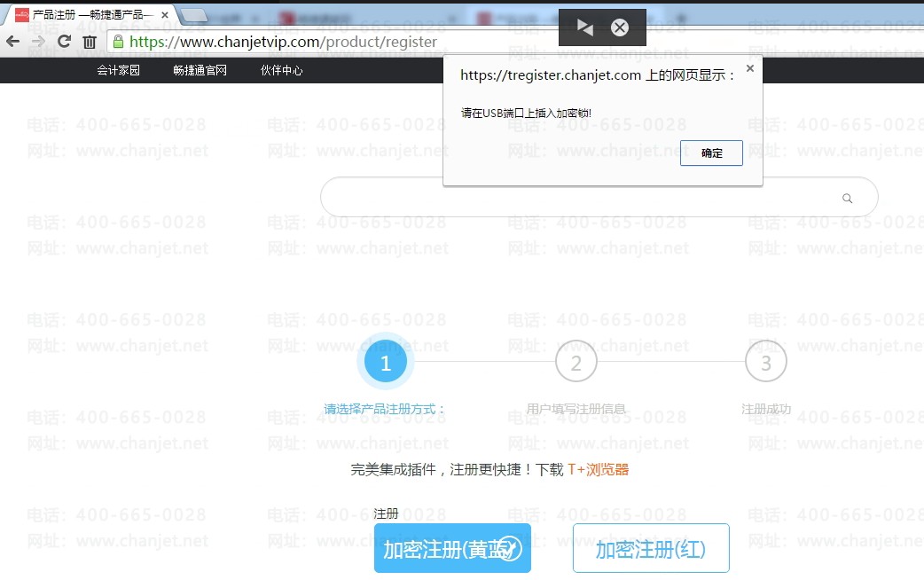Image resolution: width=924 pixels, height=580 pixels.
Task: Select step 2 circle indicator
Action: click(576, 362)
